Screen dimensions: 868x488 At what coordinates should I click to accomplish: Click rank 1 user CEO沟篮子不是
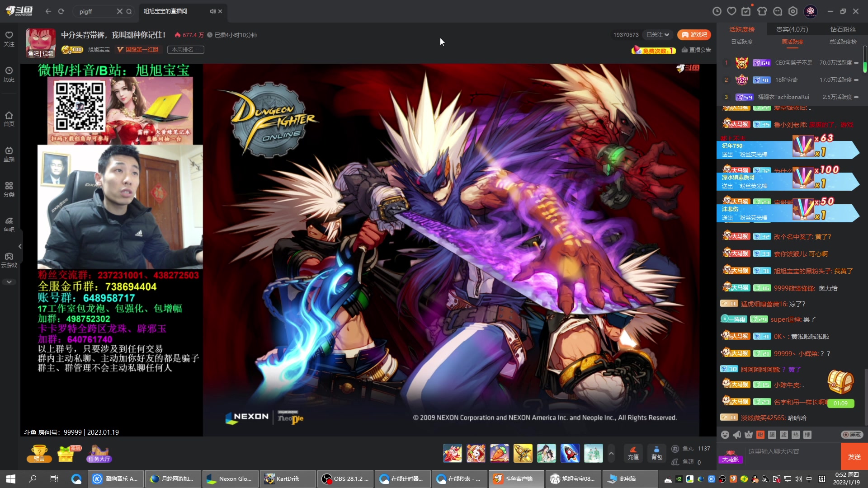(x=794, y=63)
